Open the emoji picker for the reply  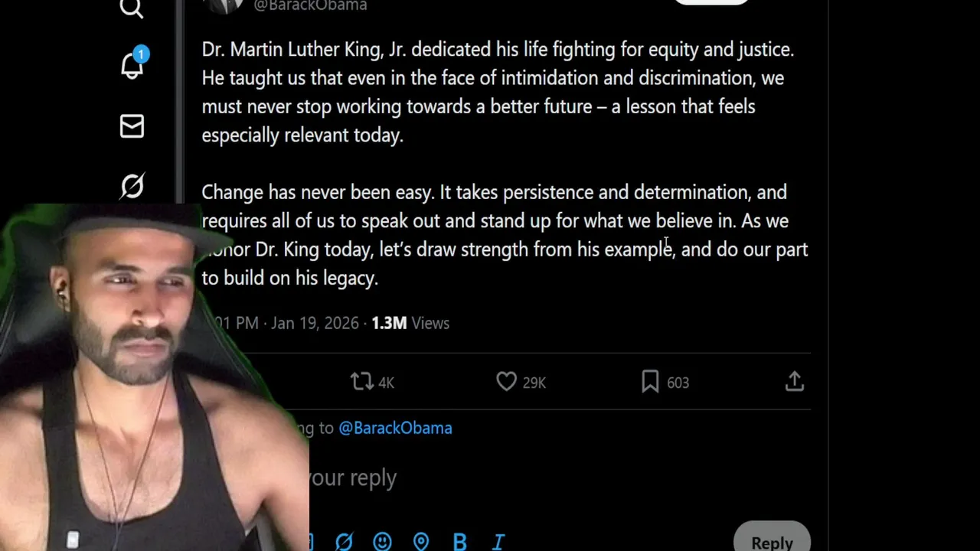pyautogui.click(x=382, y=542)
